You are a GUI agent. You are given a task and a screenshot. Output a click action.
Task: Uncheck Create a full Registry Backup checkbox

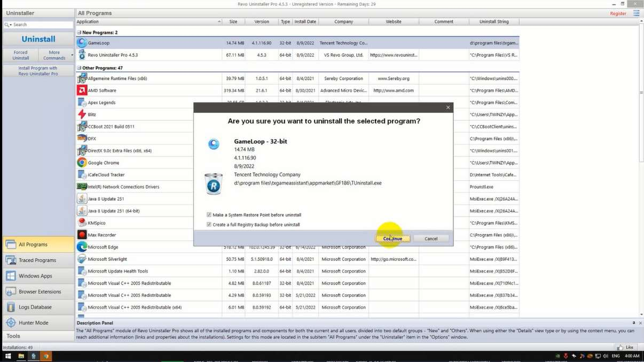tap(209, 225)
